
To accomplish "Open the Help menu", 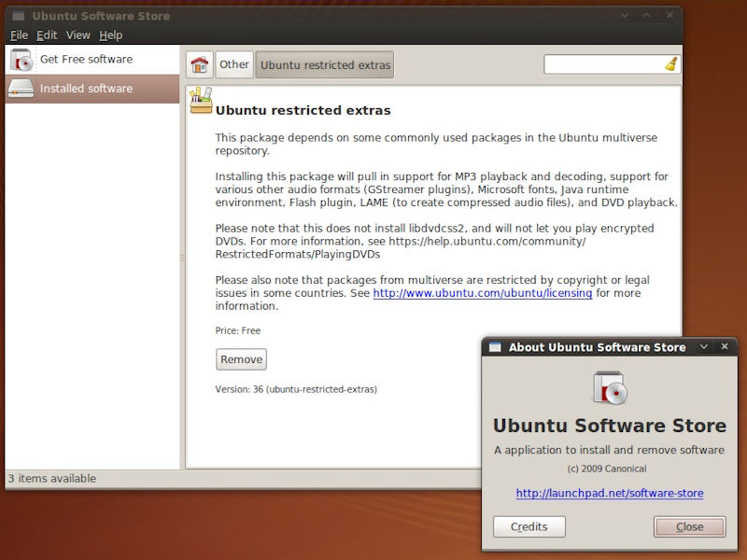I will pyautogui.click(x=110, y=35).
